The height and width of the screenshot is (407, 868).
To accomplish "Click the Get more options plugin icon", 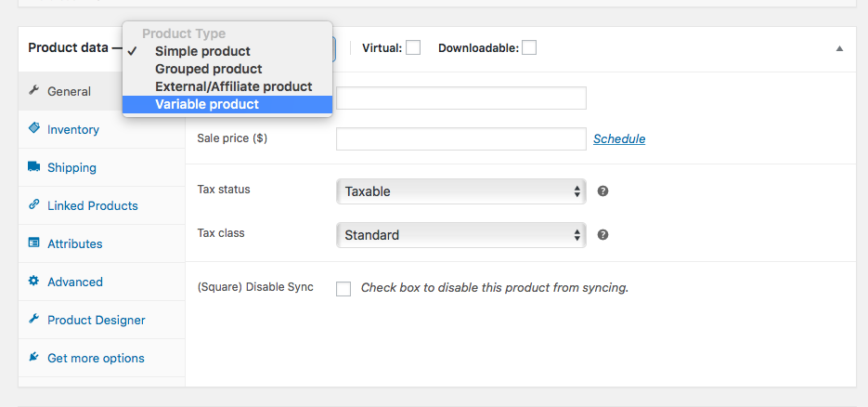I will click(x=34, y=358).
